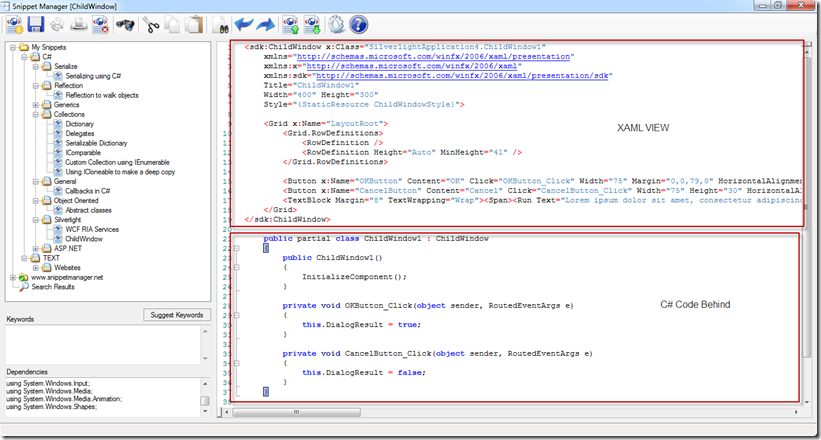Select the Callbacks in C# snippet

[87, 191]
